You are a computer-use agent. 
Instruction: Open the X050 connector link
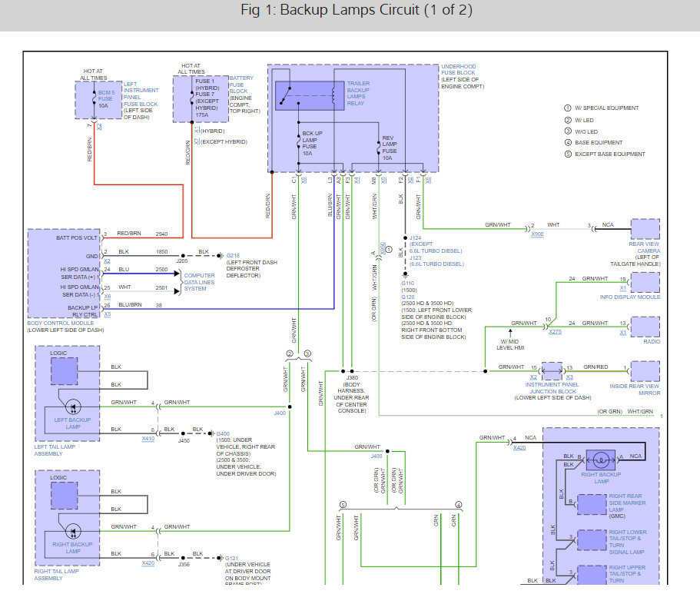click(382, 249)
